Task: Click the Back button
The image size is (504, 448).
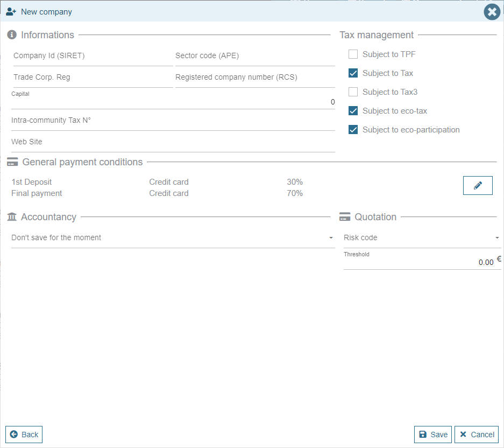Action: pos(24,435)
